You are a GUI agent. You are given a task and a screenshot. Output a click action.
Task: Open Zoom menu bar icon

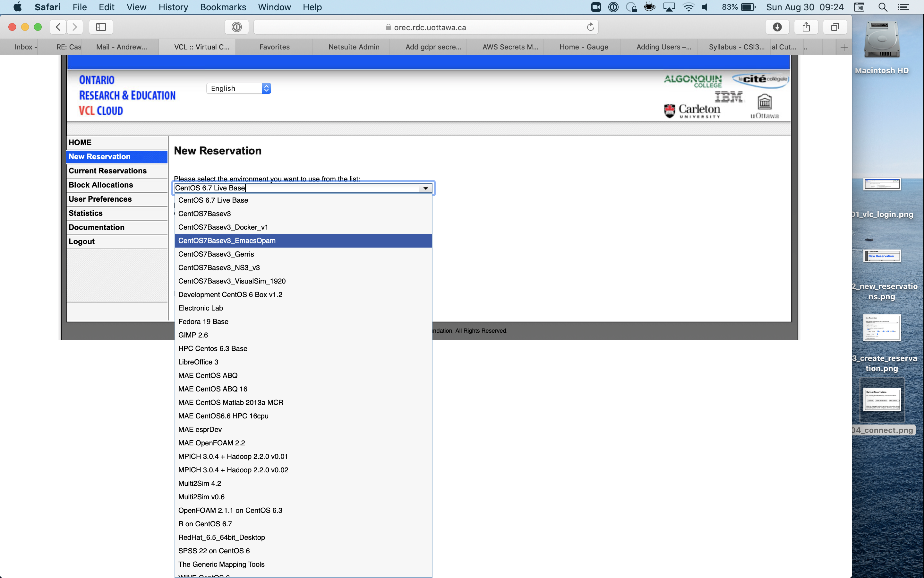pyautogui.click(x=596, y=7)
